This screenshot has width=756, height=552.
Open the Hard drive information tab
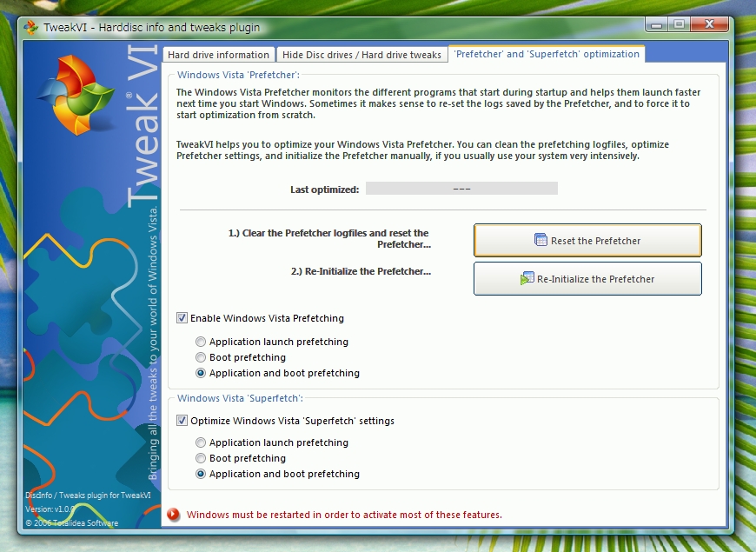coord(218,55)
